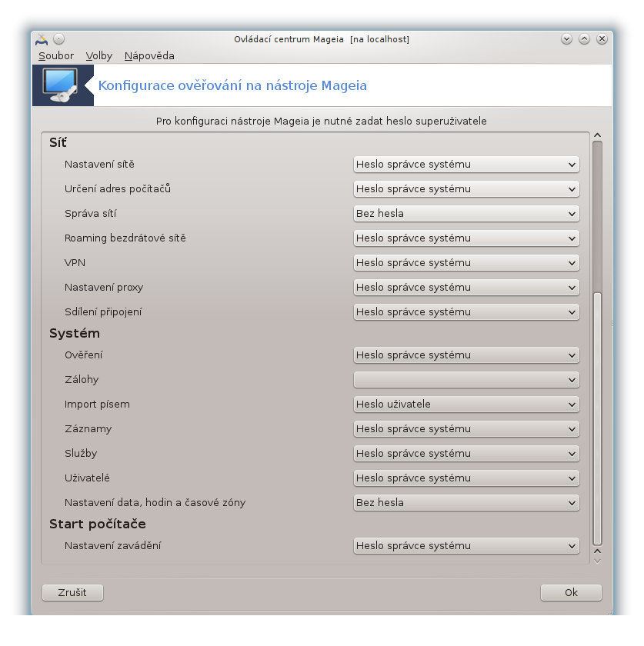644x646 pixels.
Task: Click the Import písem label
Action: [x=97, y=405]
